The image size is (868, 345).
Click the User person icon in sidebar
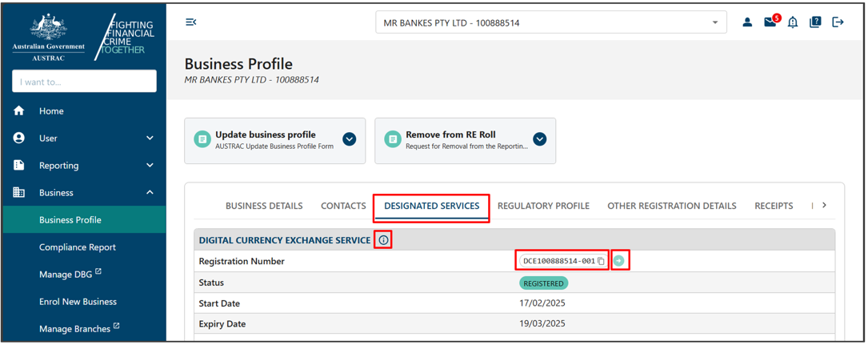point(19,138)
